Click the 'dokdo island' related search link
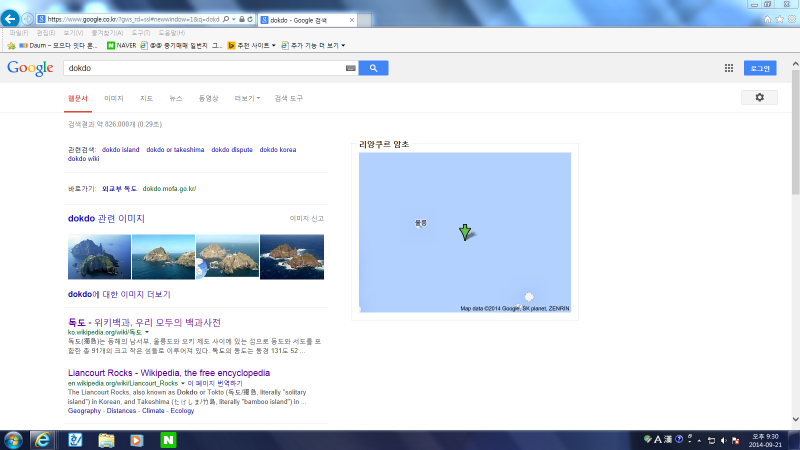 pos(121,149)
